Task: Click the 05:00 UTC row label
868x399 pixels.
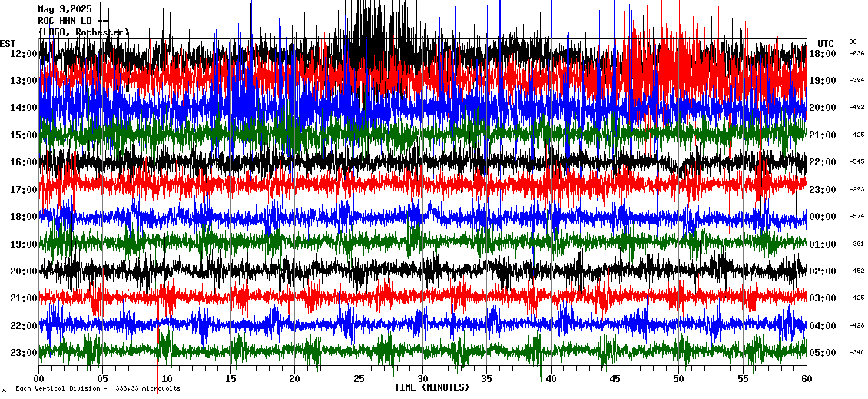Action: [x=823, y=353]
